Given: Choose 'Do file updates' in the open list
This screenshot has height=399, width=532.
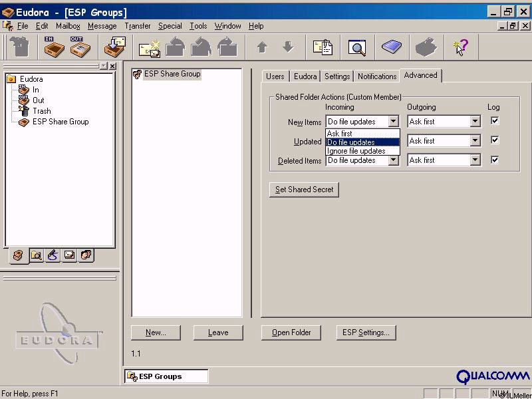Looking at the screenshot, I should point(362,142).
